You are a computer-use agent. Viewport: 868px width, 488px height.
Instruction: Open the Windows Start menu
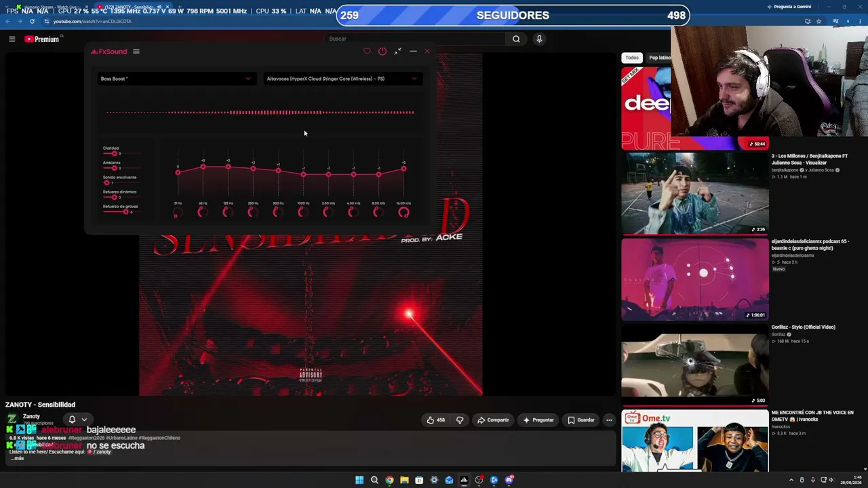click(x=359, y=480)
